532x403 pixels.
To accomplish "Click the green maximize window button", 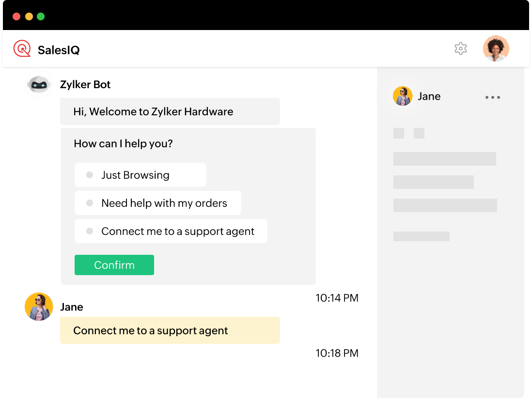I will point(41,16).
